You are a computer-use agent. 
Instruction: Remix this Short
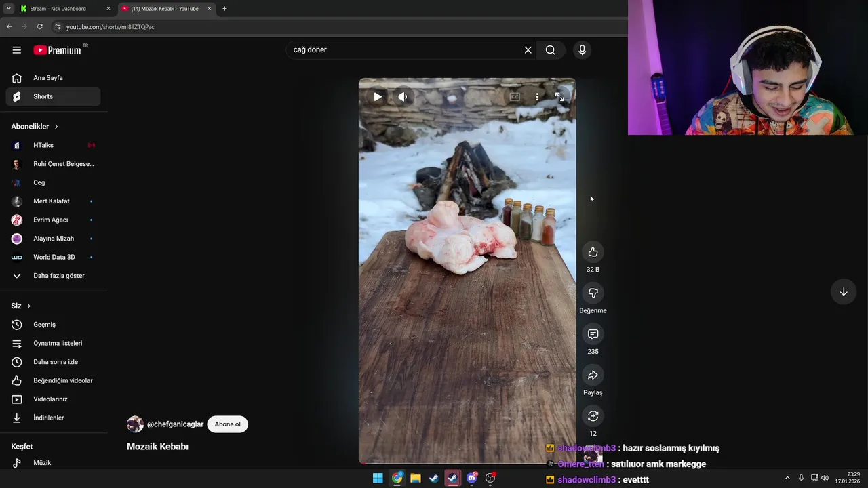[x=593, y=416]
